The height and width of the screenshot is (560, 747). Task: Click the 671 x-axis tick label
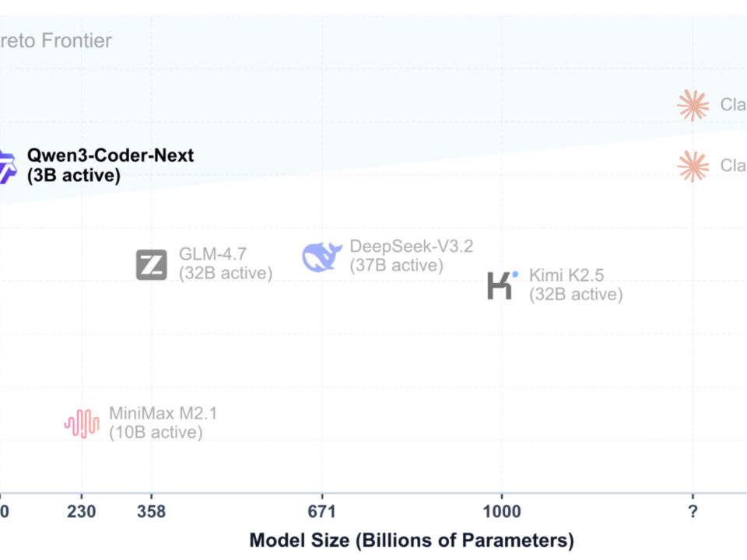[x=321, y=511]
